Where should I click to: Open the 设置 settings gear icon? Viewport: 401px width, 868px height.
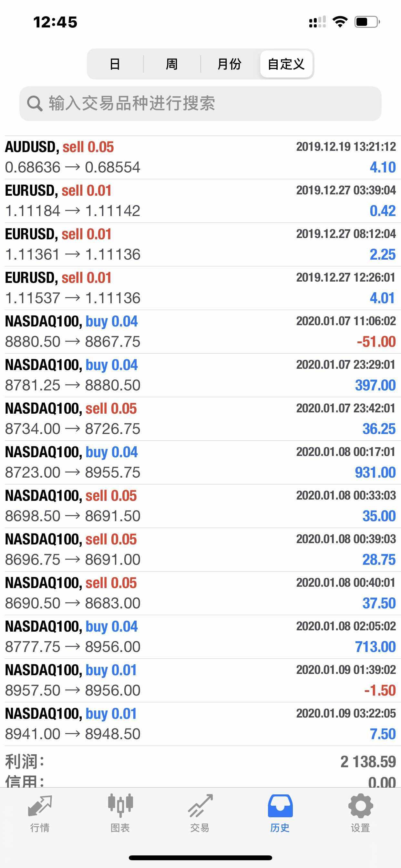360,806
